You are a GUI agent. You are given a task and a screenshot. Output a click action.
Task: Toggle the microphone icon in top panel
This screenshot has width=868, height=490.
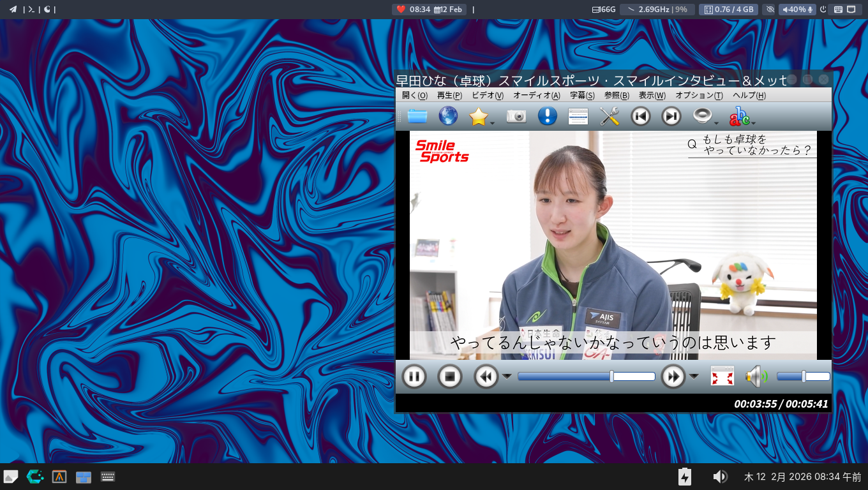click(x=811, y=10)
